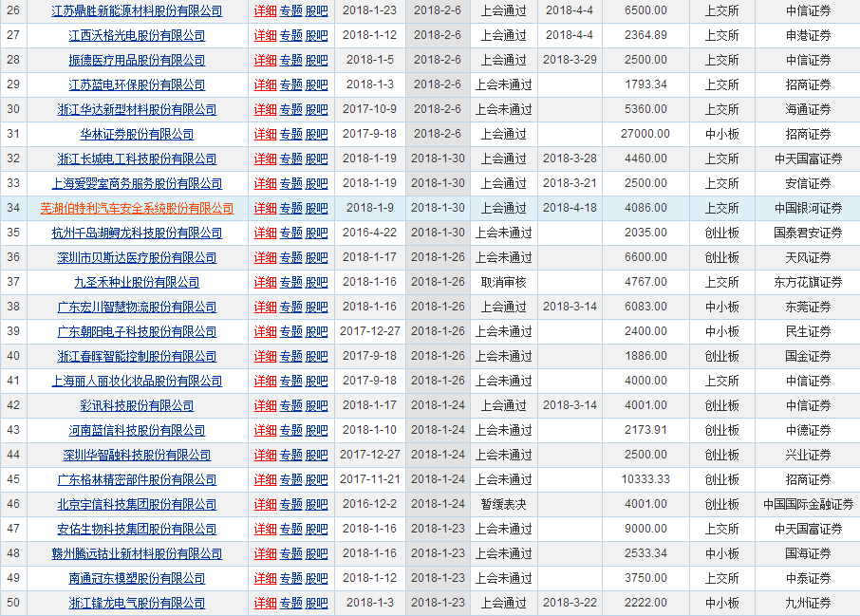Open 深圳华智融科技股份有限公司 link

click(137, 456)
